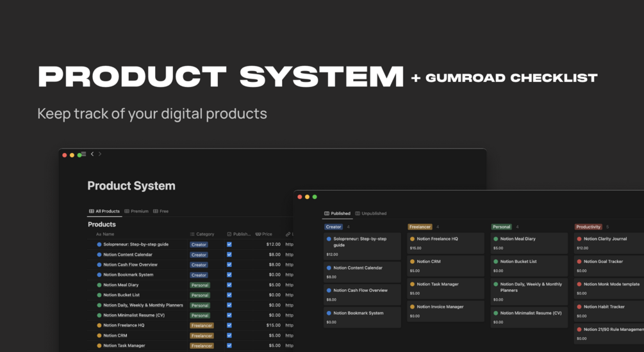Click the green dot icon beside Notion Minimalist Resume (CV) row

click(99, 316)
